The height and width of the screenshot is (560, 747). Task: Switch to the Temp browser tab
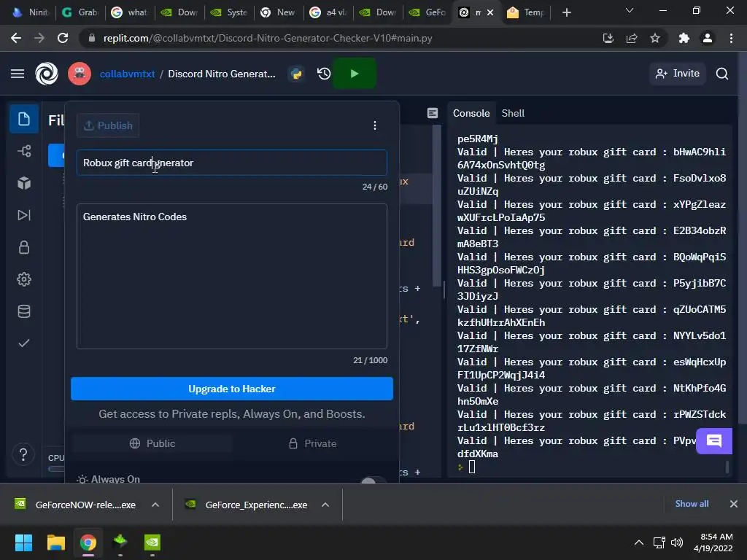point(526,12)
